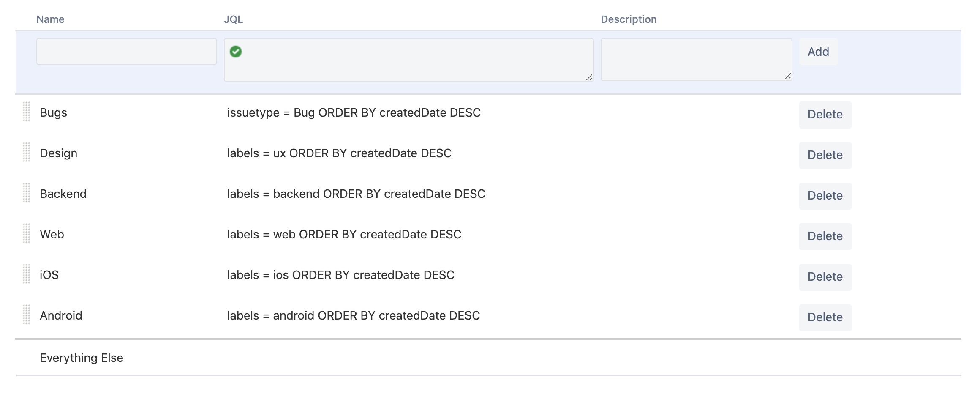Delete the Backend swimlane

tap(825, 196)
